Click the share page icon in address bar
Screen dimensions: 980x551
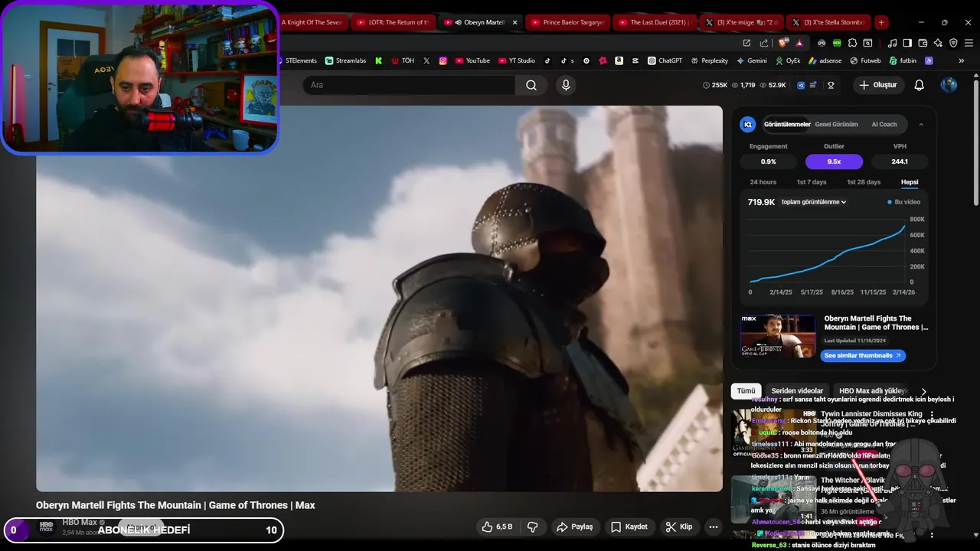(763, 43)
